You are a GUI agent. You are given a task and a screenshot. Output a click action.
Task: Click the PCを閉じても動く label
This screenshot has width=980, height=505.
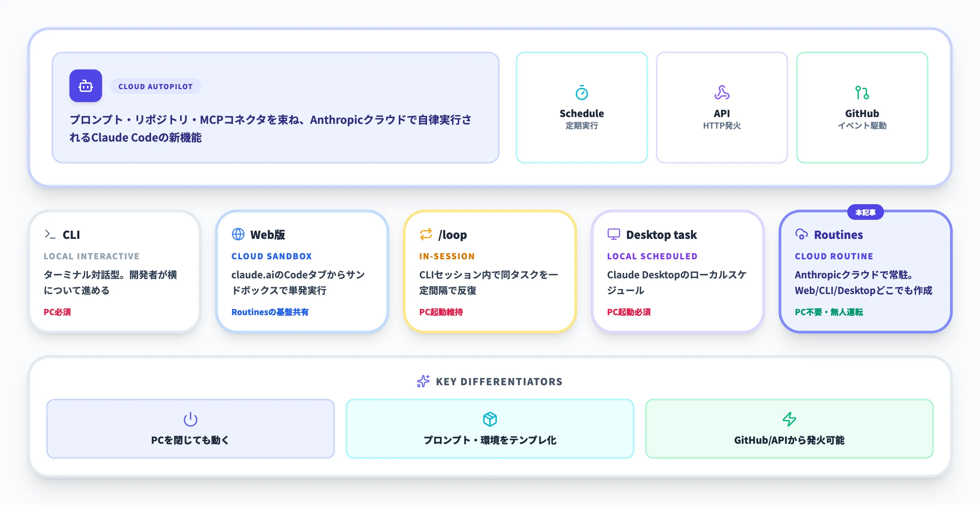tap(190, 440)
